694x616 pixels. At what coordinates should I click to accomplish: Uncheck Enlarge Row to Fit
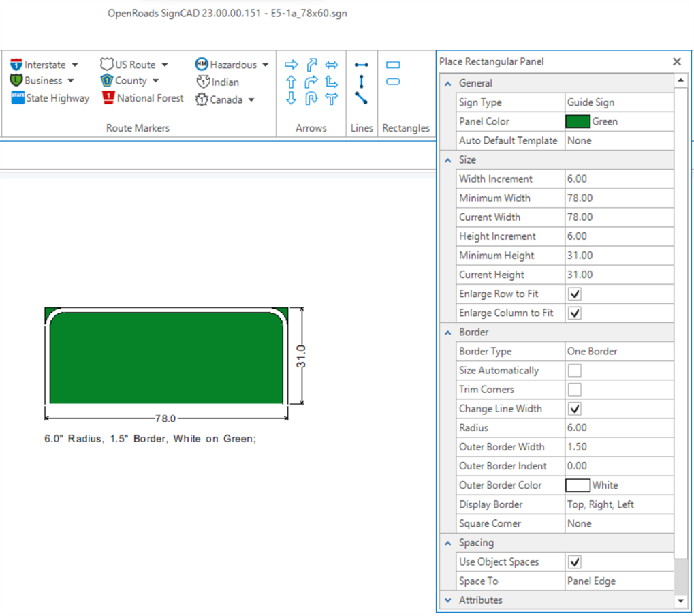tap(575, 294)
